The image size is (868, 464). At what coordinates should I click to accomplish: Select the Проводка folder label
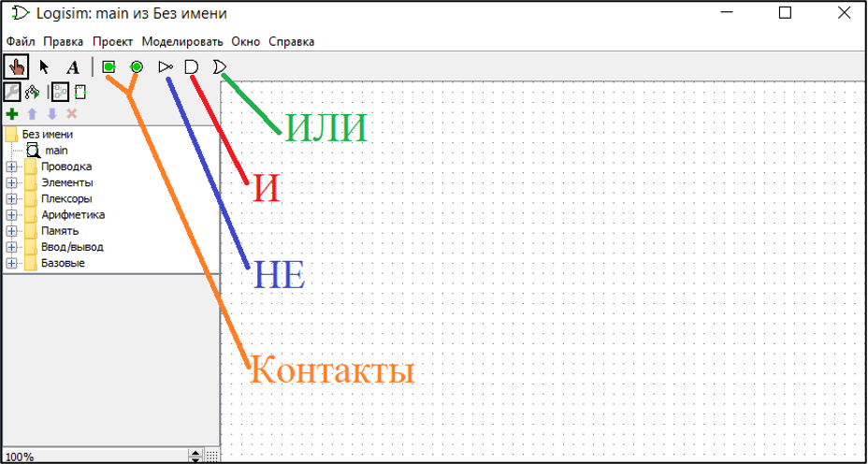pos(66,167)
